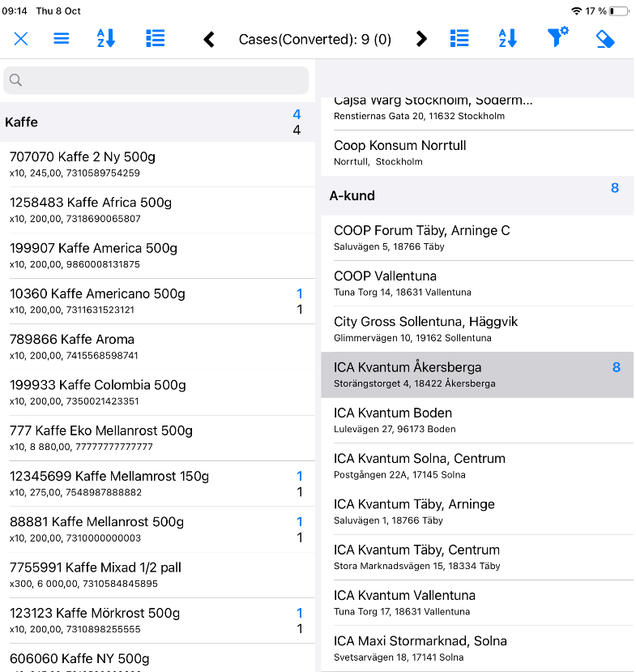The image size is (636, 672).
Task: Select 88881 Kaffe Mellanrost 500g
Action: tap(158, 529)
